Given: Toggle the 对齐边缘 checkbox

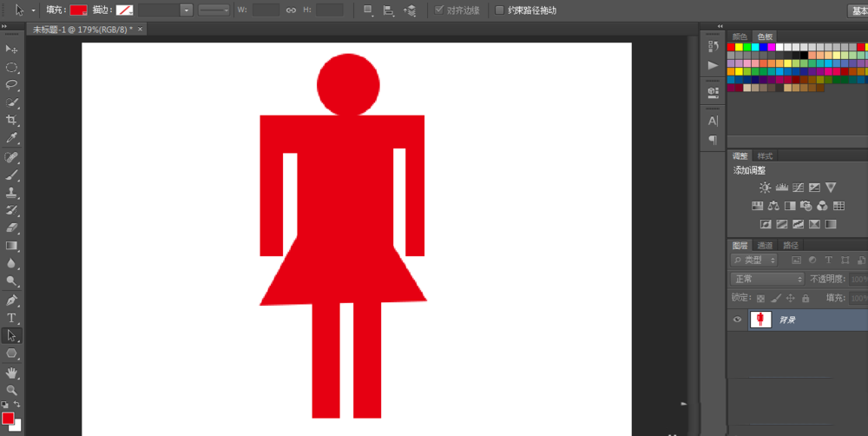Looking at the screenshot, I should (x=439, y=10).
